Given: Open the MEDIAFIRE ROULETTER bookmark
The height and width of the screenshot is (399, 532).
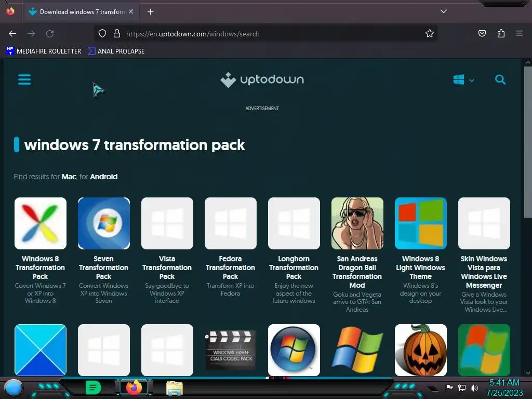Looking at the screenshot, I should pos(44,51).
